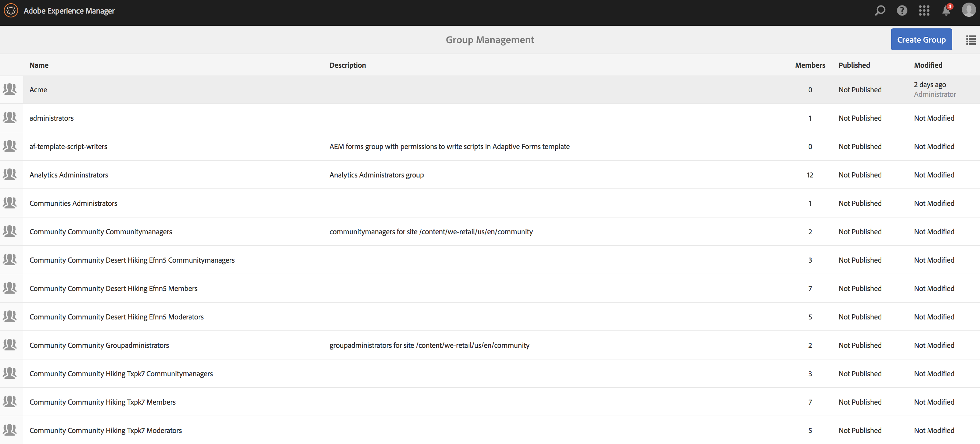Switch view with list view icon
The height and width of the screenshot is (444, 980).
click(x=971, y=40)
